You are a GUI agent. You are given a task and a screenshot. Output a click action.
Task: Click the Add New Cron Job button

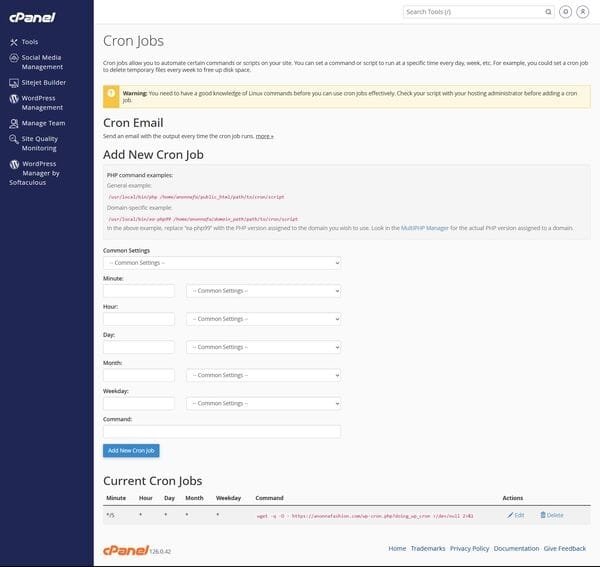(x=131, y=451)
